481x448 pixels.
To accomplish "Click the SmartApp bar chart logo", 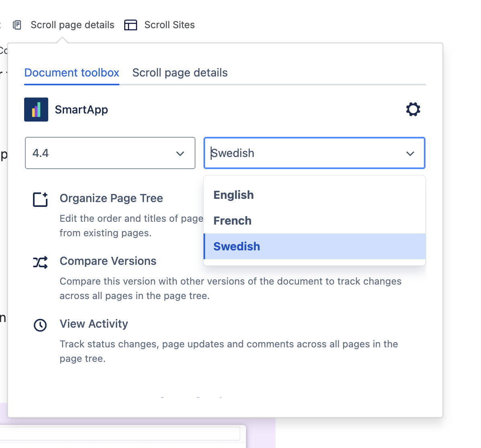I will [36, 109].
